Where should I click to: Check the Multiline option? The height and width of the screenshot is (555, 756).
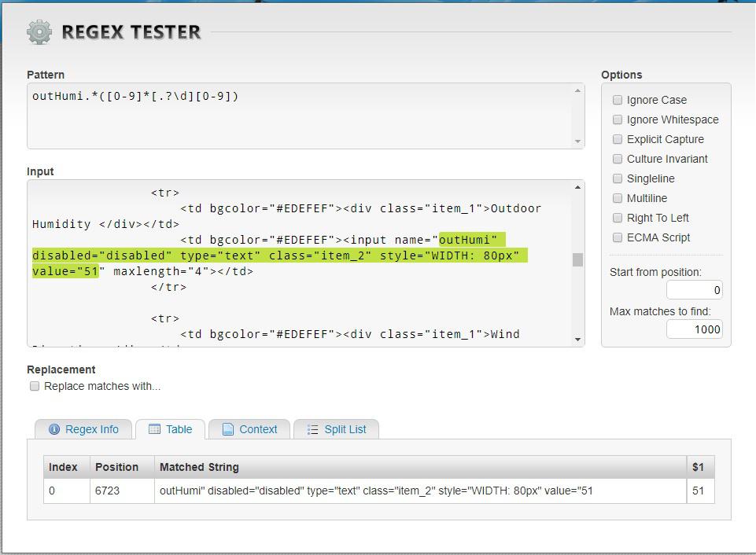[x=618, y=198]
